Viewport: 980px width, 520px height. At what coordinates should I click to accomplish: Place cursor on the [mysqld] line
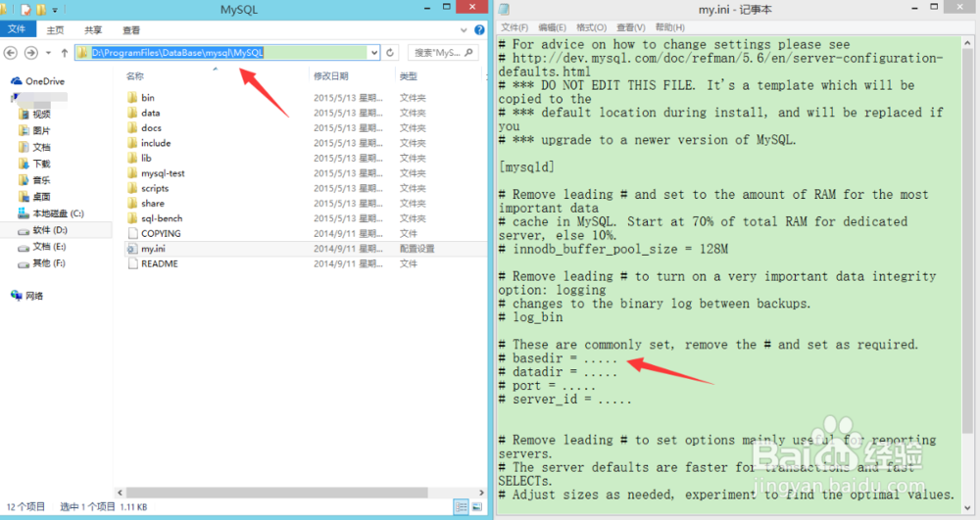coord(526,167)
